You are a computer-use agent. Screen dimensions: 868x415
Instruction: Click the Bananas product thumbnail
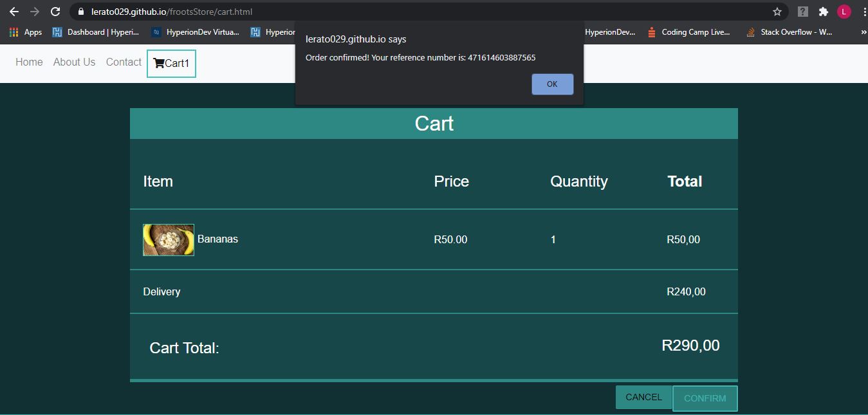coord(168,239)
